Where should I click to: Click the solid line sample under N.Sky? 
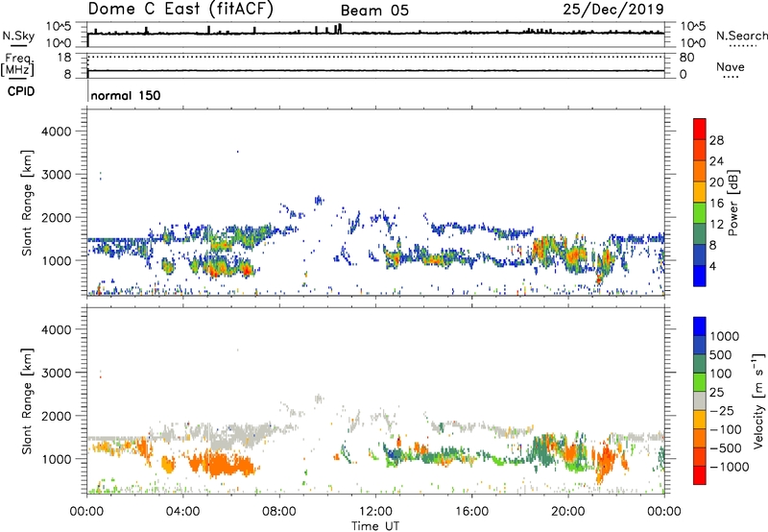pos(18,45)
